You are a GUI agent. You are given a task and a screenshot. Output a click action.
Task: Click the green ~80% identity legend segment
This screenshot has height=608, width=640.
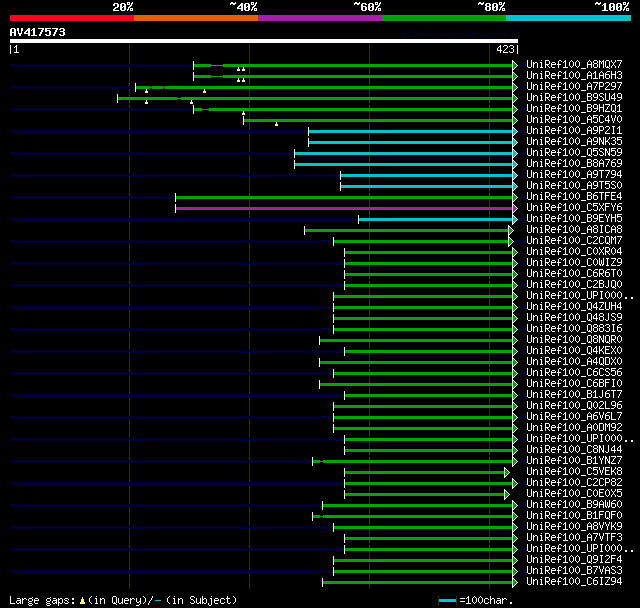(444, 18)
